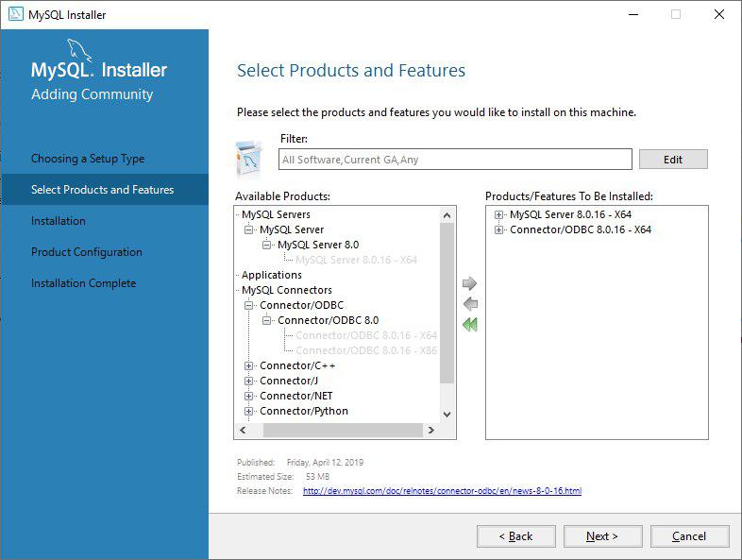Select the MySQL Servers tree item
This screenshot has height=560, width=742.
coord(276,214)
